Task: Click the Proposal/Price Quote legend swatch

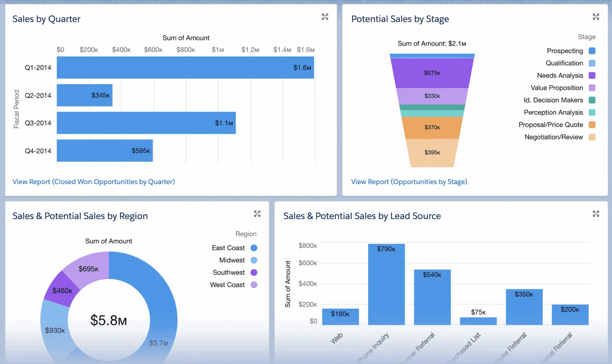Action: [x=592, y=125]
